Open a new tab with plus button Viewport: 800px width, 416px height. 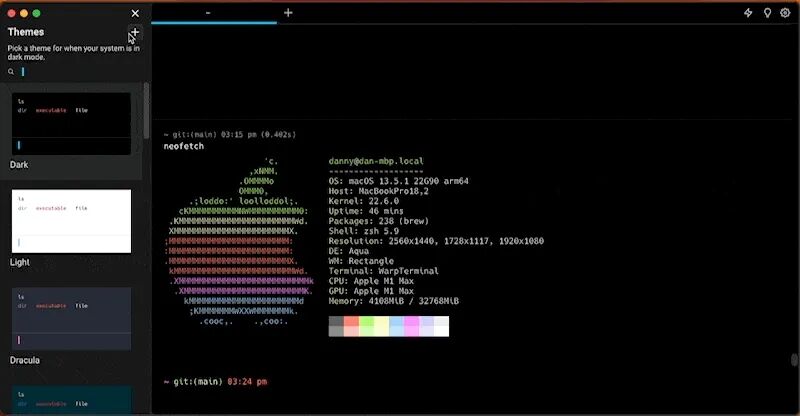[x=288, y=13]
